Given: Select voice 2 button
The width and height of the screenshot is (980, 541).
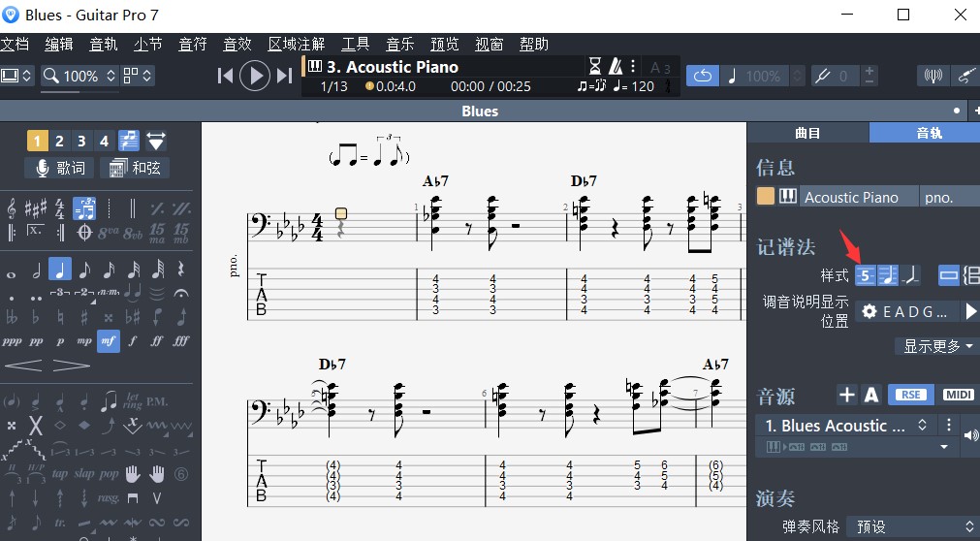Looking at the screenshot, I should point(59,141).
